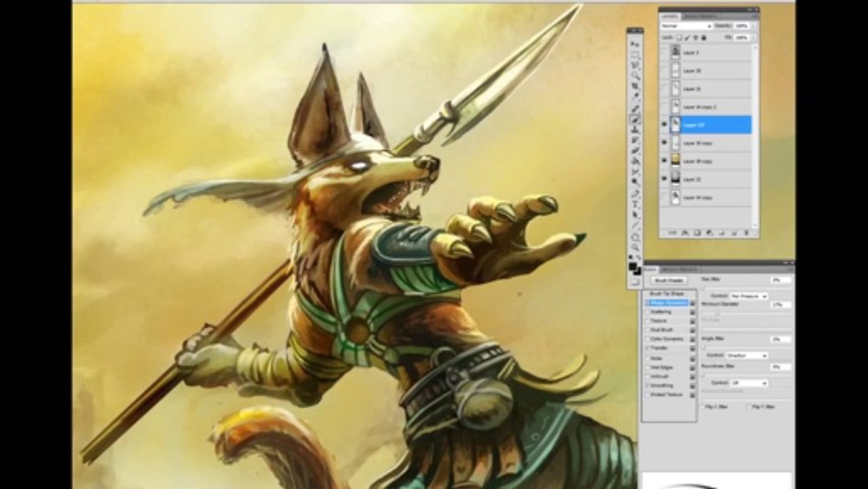Toggle lock icon beside Scattering
Screen dimensions: 868x489
click(x=692, y=312)
